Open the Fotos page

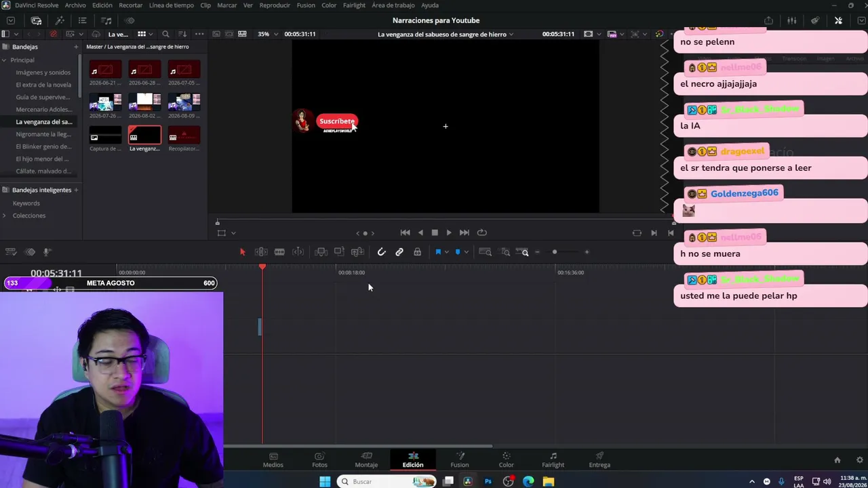coord(319,460)
